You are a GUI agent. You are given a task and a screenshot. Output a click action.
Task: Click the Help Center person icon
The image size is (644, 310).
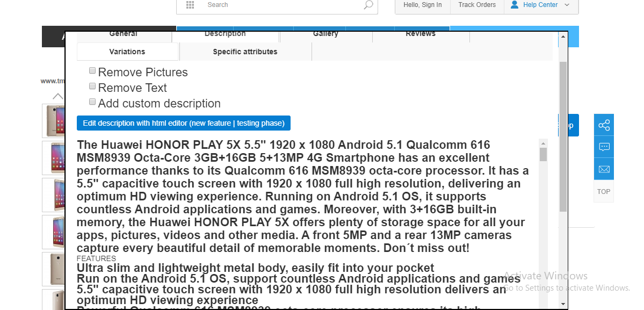pyautogui.click(x=514, y=5)
